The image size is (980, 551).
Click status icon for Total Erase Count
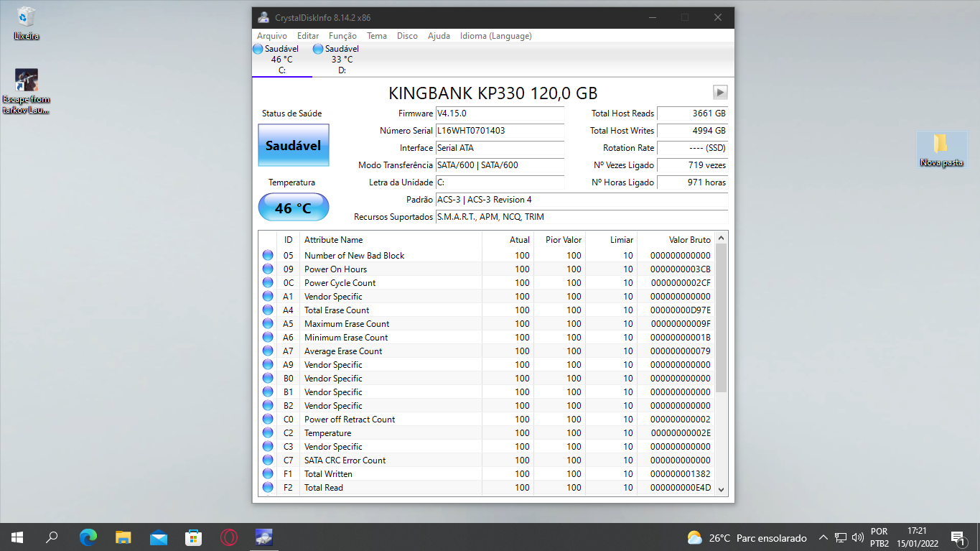coord(268,310)
